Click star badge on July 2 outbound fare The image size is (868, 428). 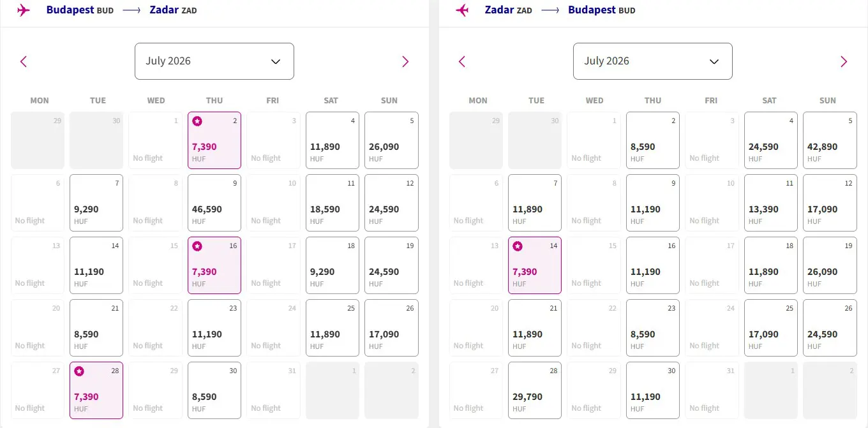click(197, 121)
